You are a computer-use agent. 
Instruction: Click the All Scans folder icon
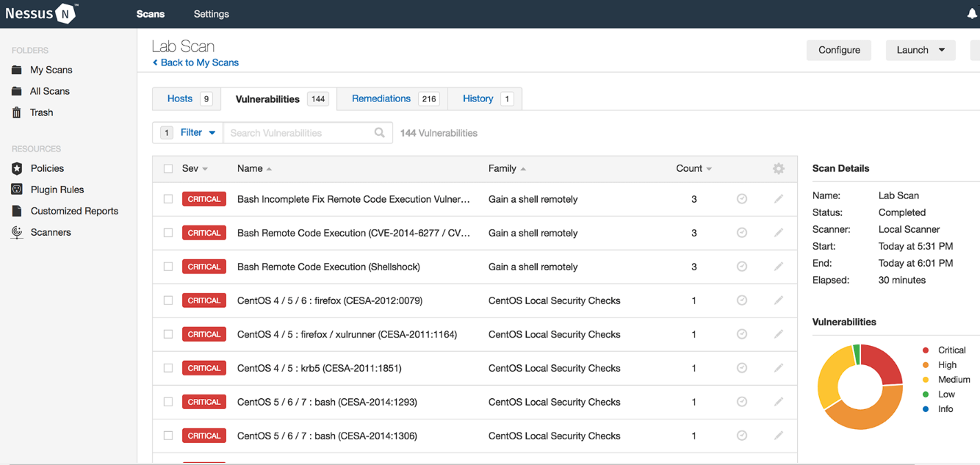pos(17,91)
